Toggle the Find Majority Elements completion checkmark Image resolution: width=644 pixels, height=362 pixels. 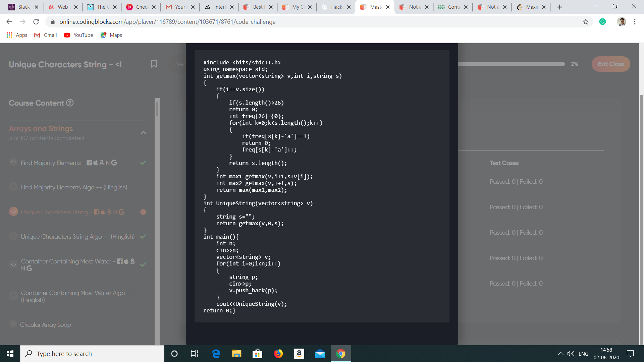(x=143, y=163)
